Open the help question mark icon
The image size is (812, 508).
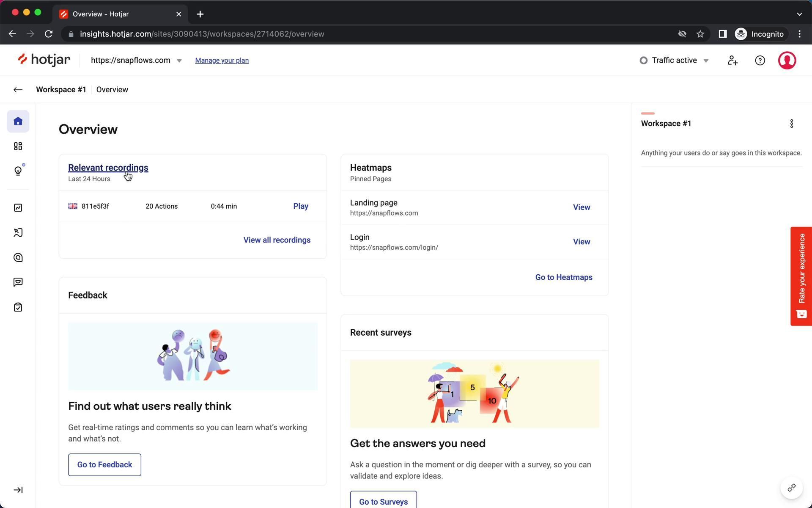pos(760,61)
